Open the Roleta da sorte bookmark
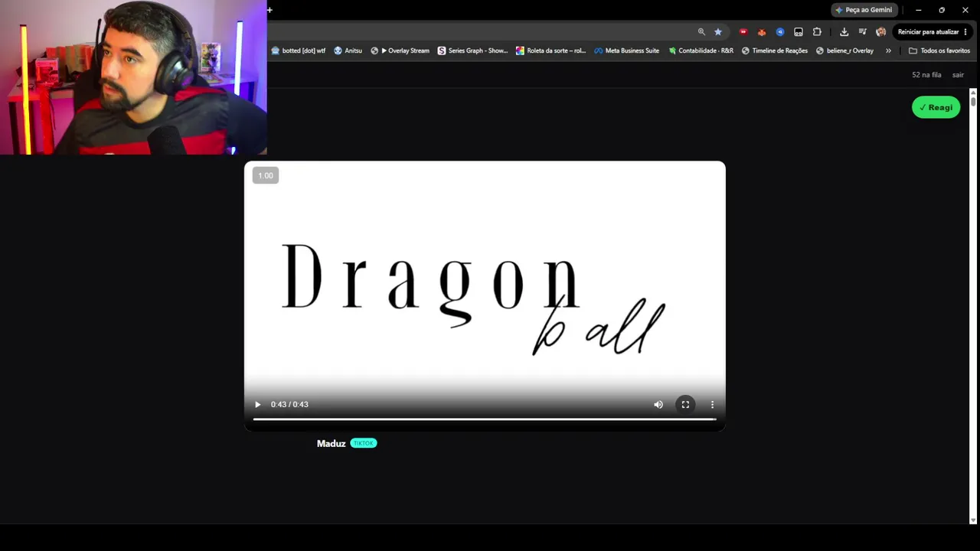 [x=550, y=51]
